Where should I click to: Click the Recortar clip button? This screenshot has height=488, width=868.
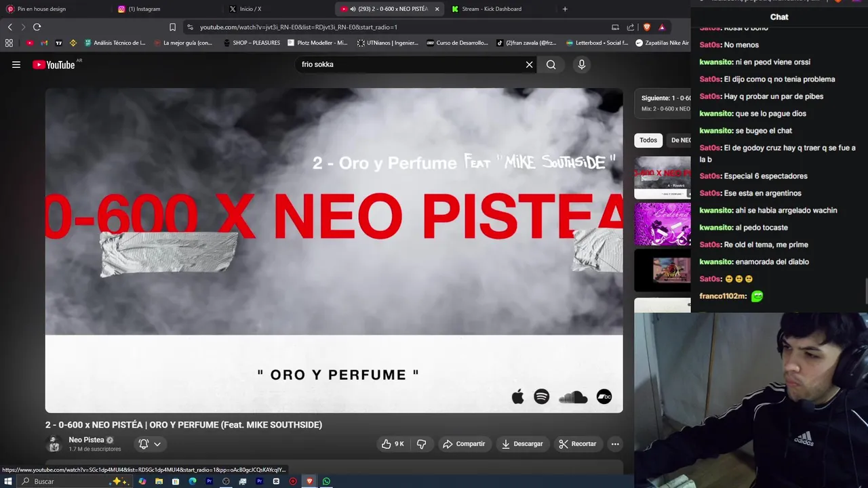click(x=577, y=444)
